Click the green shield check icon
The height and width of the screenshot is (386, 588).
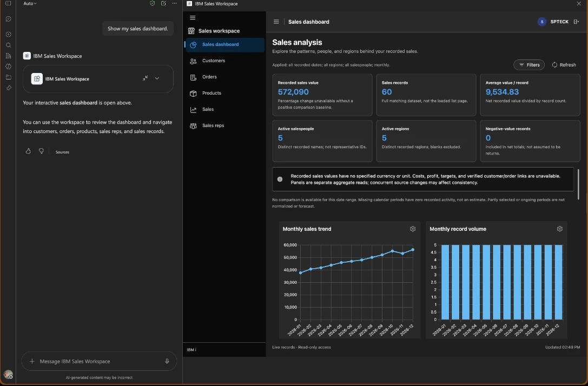click(x=152, y=3)
